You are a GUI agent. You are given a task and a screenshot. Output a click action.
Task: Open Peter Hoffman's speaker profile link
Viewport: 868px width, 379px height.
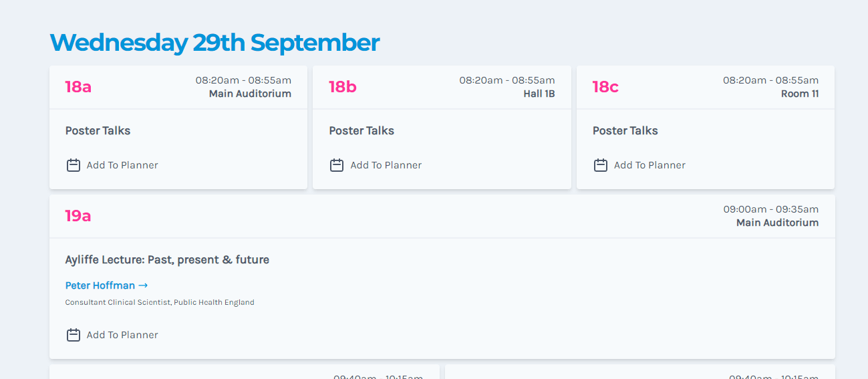(100, 285)
